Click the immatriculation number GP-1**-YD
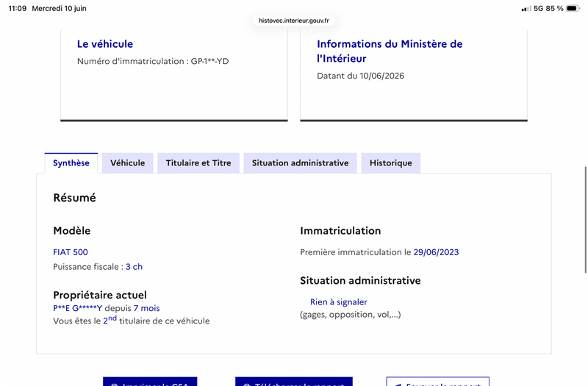The height and width of the screenshot is (386, 588). tap(209, 61)
